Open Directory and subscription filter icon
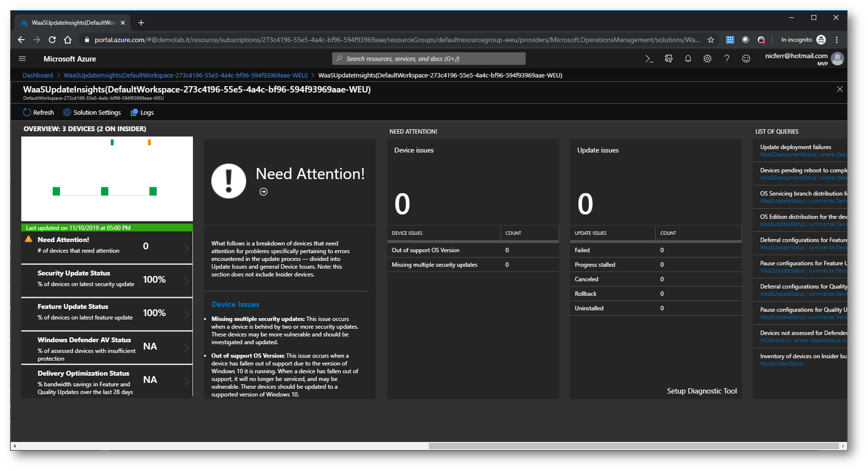The height and width of the screenshot is (471, 868). (669, 59)
